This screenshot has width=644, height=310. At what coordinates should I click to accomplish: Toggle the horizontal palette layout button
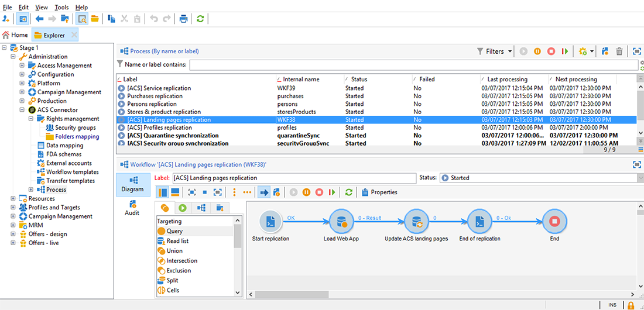[175, 192]
